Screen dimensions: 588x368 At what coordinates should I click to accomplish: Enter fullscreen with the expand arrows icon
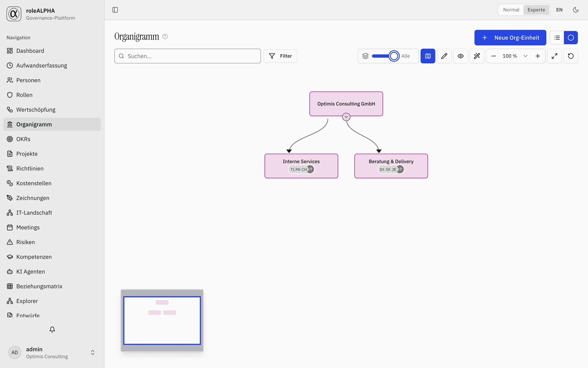click(x=554, y=56)
